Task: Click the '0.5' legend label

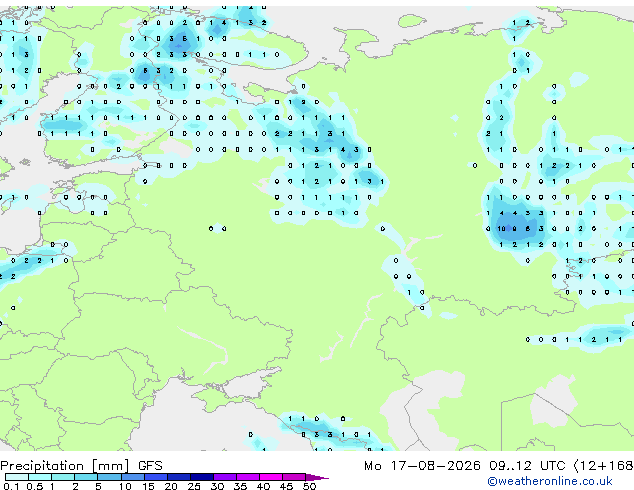Action: [x=35, y=486]
